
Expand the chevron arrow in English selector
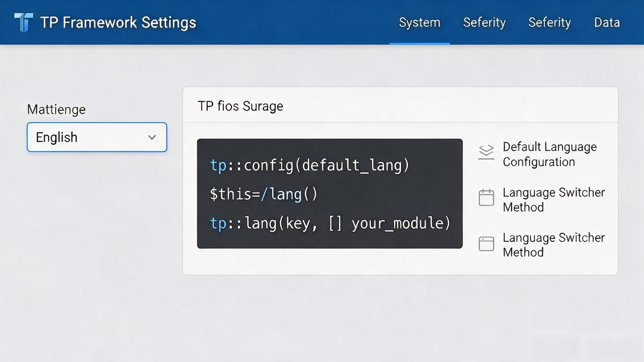coord(152,137)
